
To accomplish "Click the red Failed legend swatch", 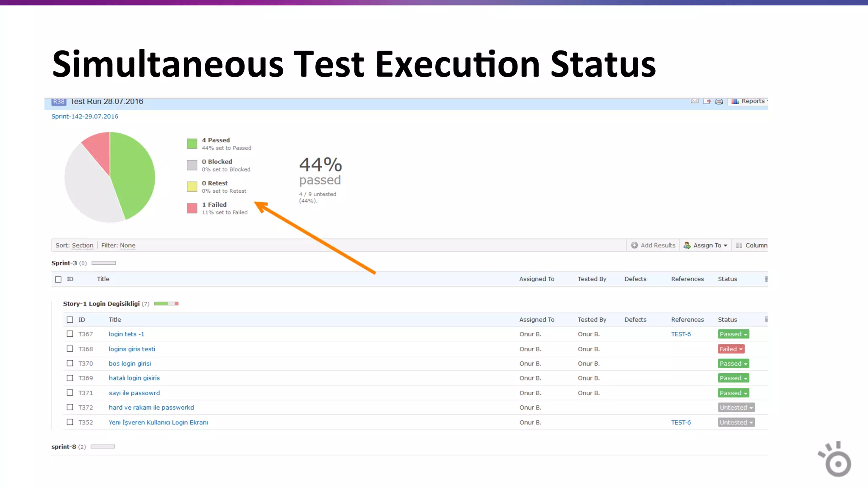I will coord(192,208).
